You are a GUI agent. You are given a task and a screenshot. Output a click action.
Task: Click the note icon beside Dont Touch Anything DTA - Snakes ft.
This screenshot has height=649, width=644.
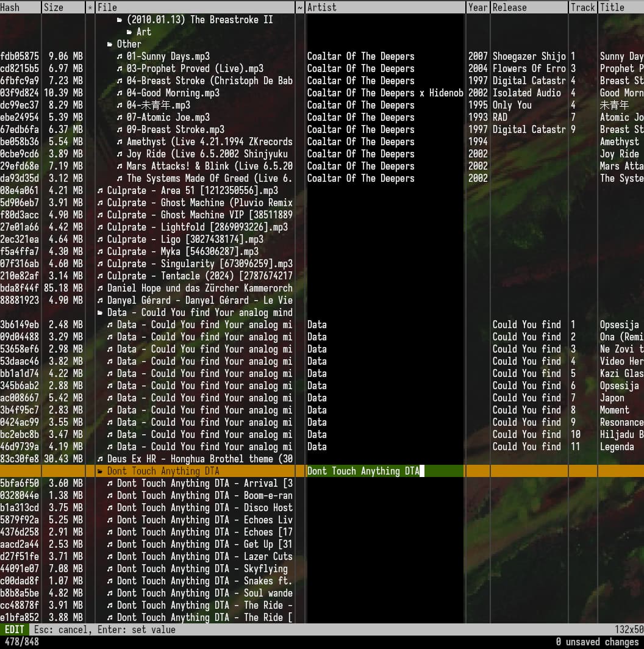(x=110, y=581)
